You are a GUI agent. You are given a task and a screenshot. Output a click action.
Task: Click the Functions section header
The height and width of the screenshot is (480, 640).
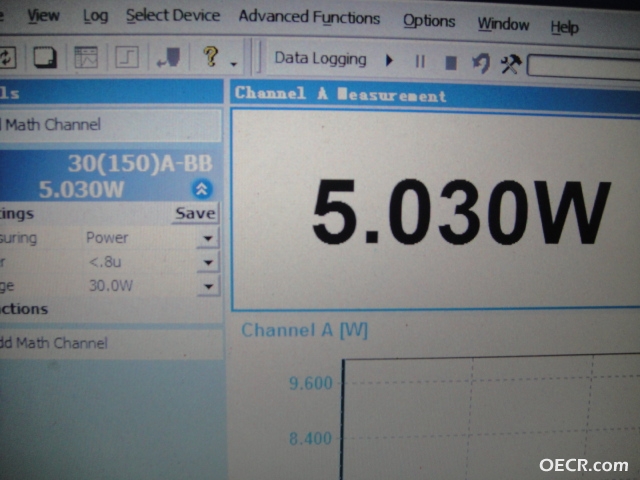pos(24,309)
